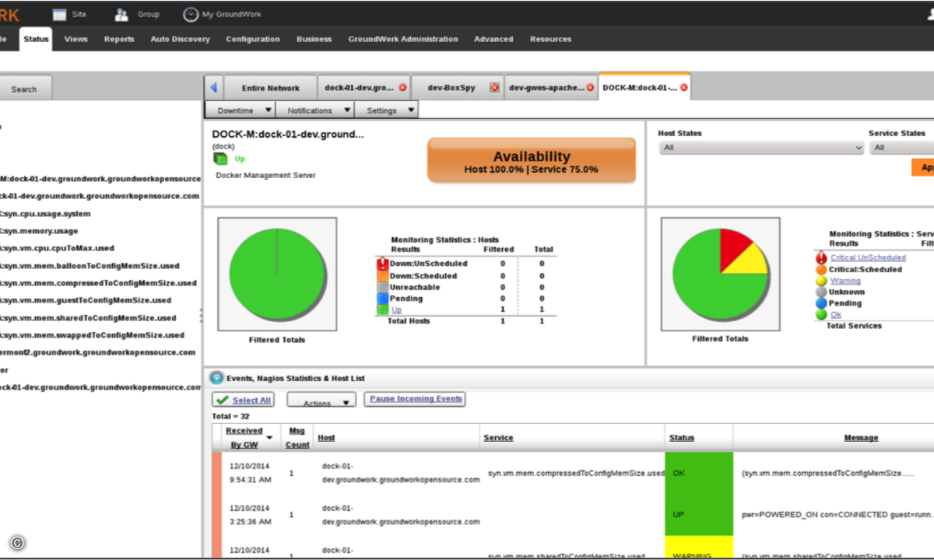934x560 pixels.
Task: Close the DOCK-M:dock-01-... tab
Action: click(683, 88)
